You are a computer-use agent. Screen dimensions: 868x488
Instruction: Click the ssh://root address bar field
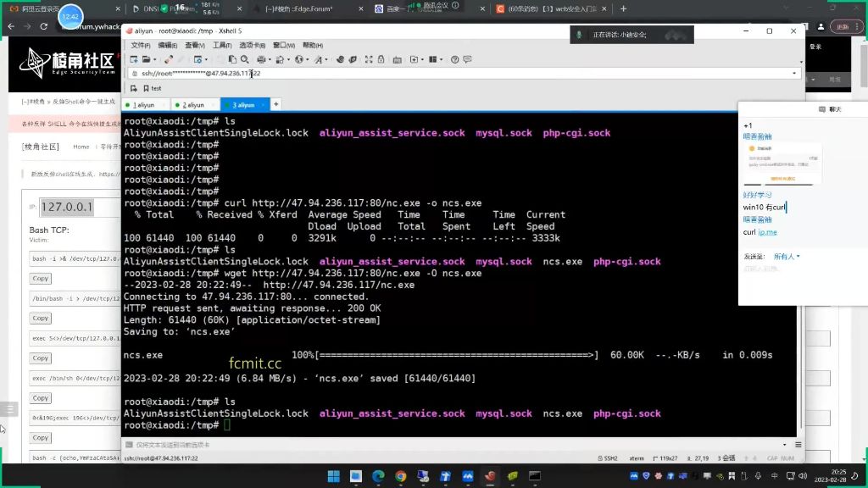(x=464, y=73)
